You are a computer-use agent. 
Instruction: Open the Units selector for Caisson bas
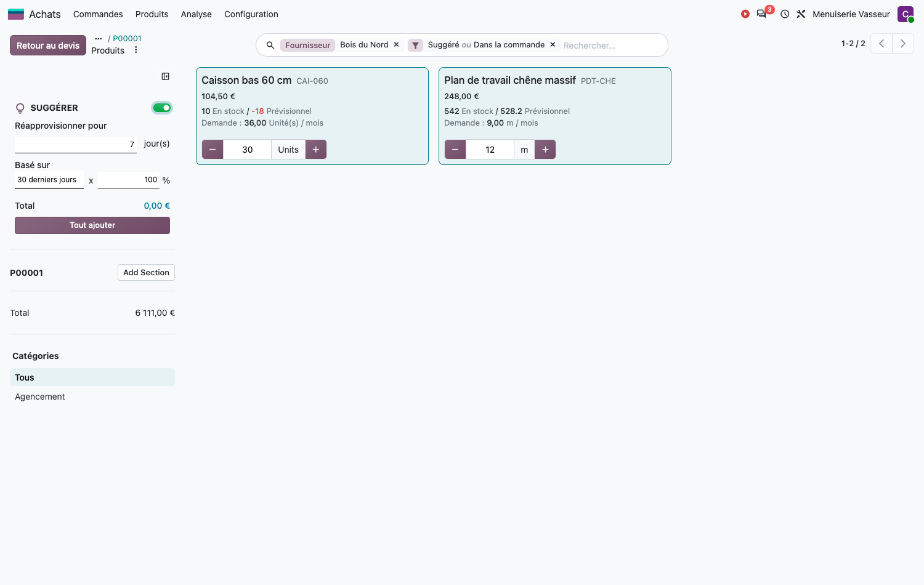(x=288, y=150)
